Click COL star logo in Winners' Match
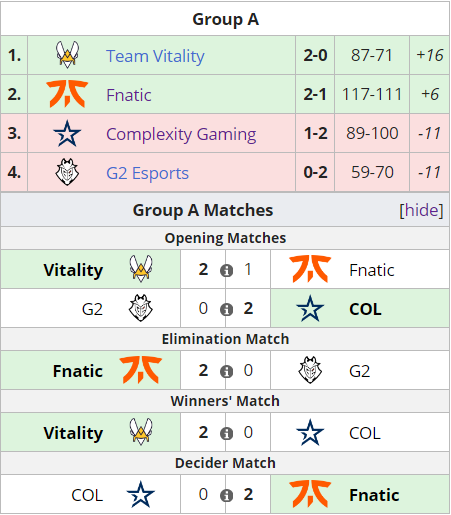This screenshot has height=515, width=451. tap(310, 432)
